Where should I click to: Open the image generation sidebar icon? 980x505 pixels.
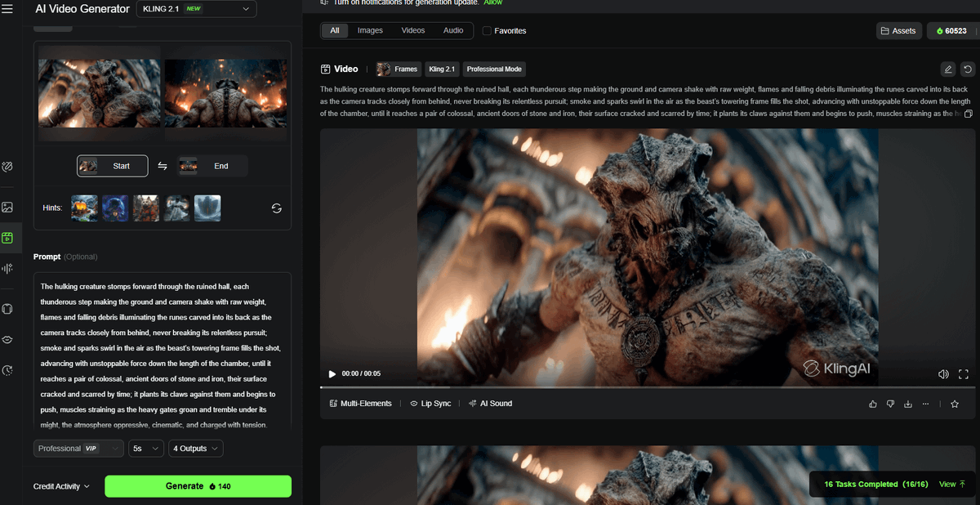tap(7, 208)
